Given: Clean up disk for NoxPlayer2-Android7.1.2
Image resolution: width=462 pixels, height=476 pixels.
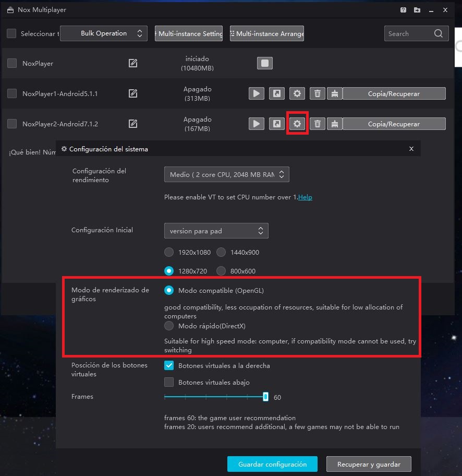Looking at the screenshot, I should (x=335, y=124).
